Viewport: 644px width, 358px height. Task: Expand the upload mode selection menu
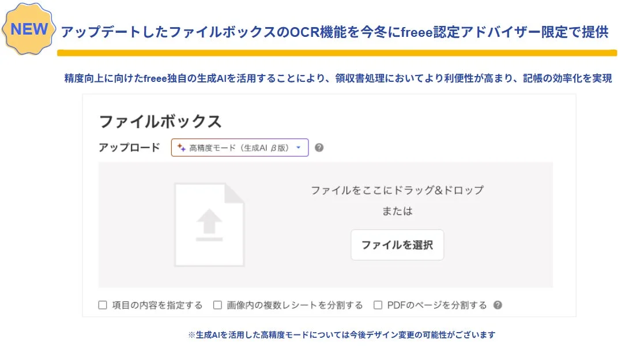[x=239, y=148]
